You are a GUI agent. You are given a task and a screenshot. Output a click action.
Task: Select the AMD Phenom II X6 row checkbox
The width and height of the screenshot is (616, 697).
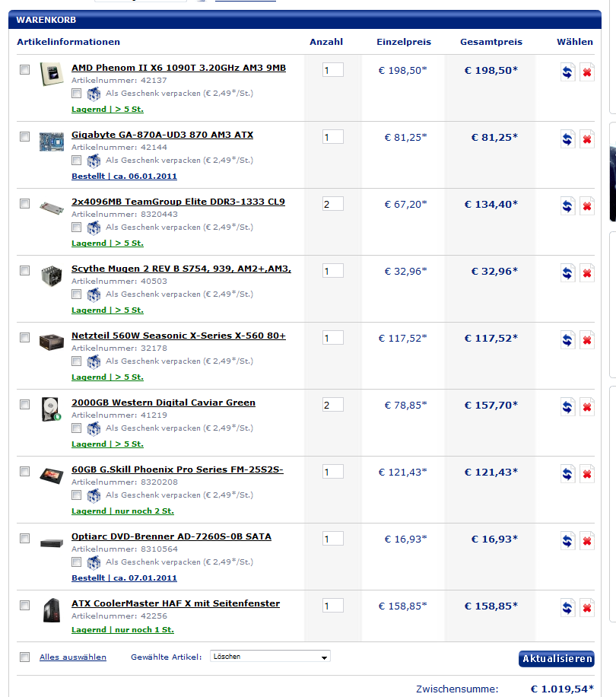(25, 69)
